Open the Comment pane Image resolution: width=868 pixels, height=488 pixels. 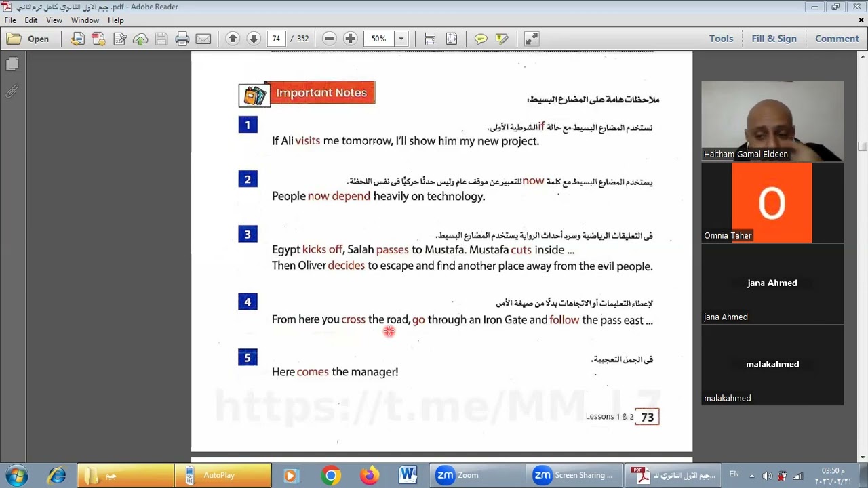(x=837, y=39)
